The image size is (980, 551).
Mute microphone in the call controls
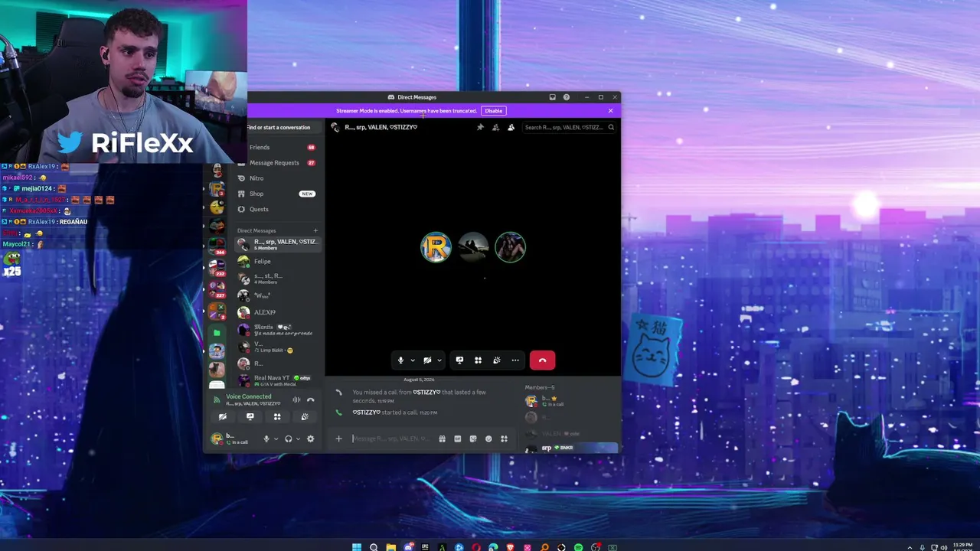(400, 360)
